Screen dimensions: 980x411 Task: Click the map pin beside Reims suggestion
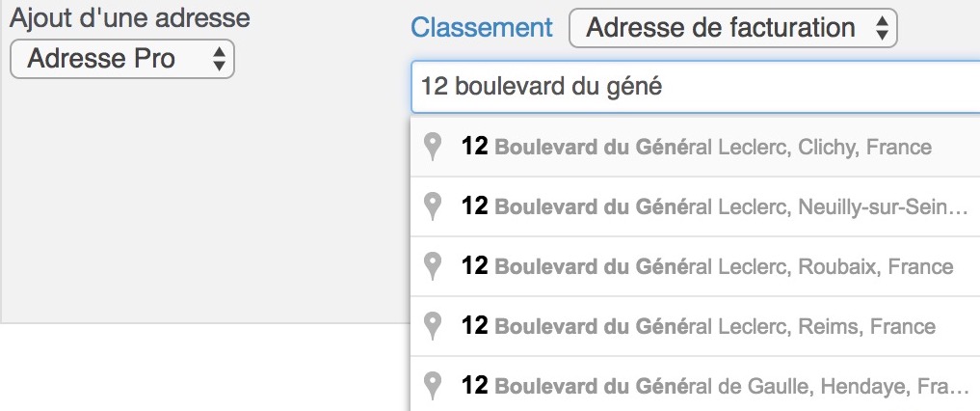click(432, 326)
